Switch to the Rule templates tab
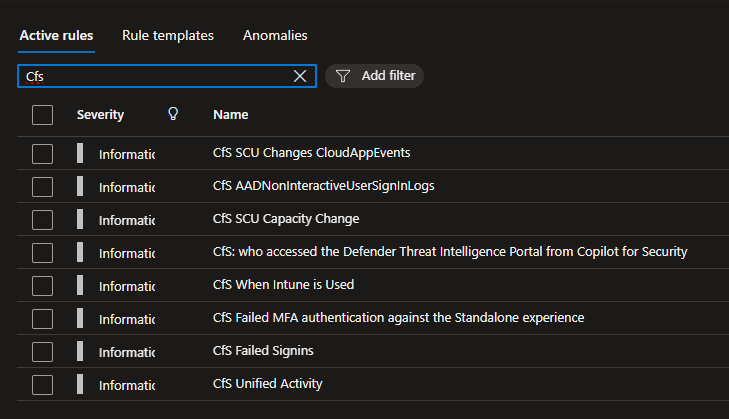Screen dimensions: 729x419 (168, 35)
